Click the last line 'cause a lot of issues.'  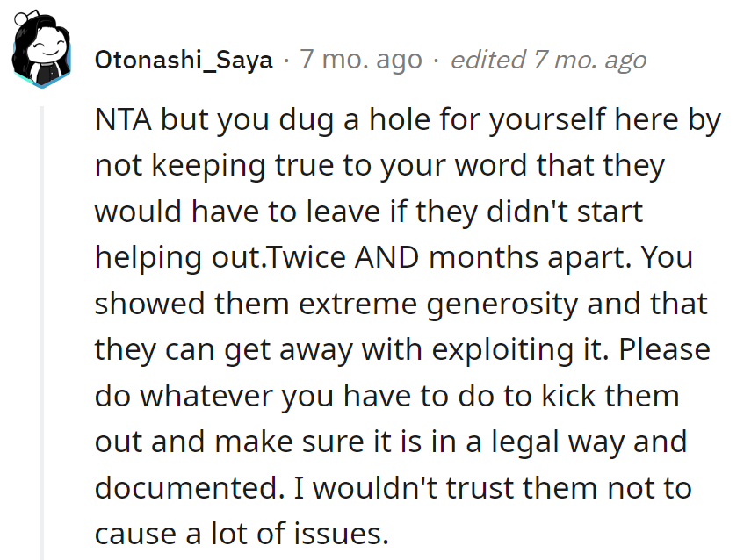coord(241,533)
